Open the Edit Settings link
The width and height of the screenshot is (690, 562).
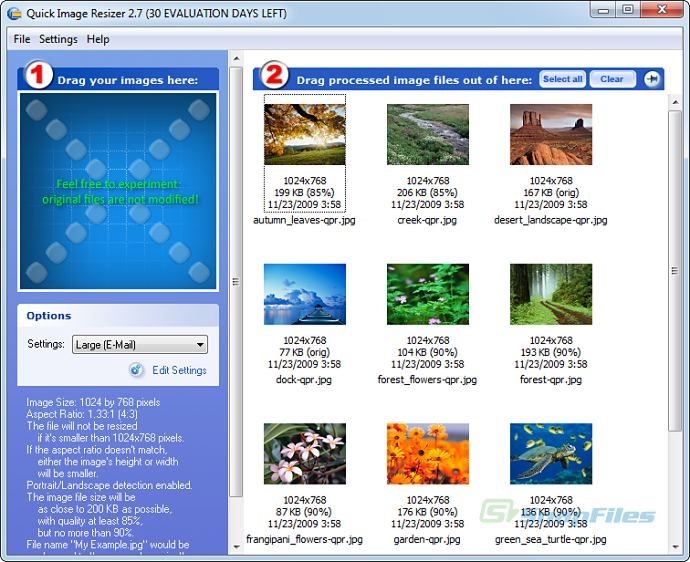click(x=179, y=370)
